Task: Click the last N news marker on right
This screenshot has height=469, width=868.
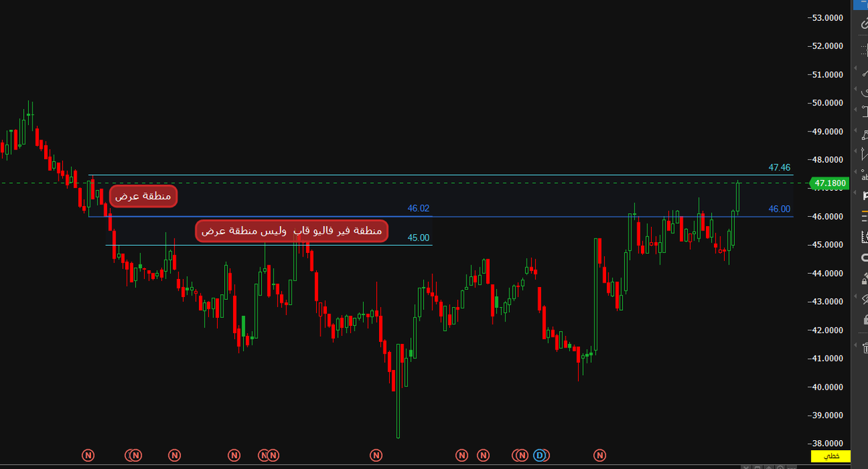Action: [x=600, y=455]
